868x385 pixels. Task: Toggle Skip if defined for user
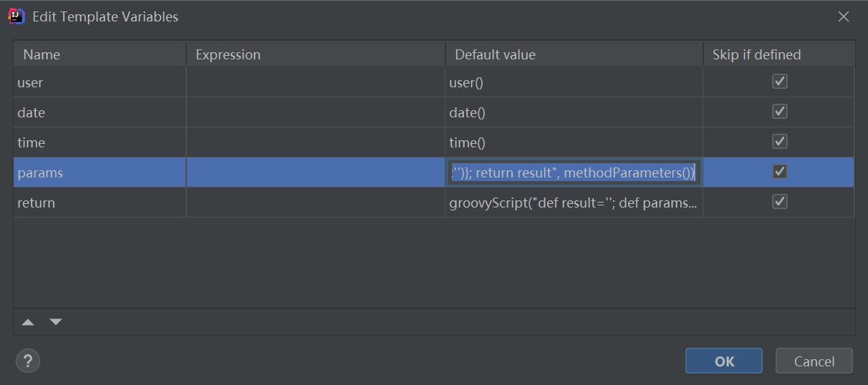pyautogui.click(x=780, y=82)
